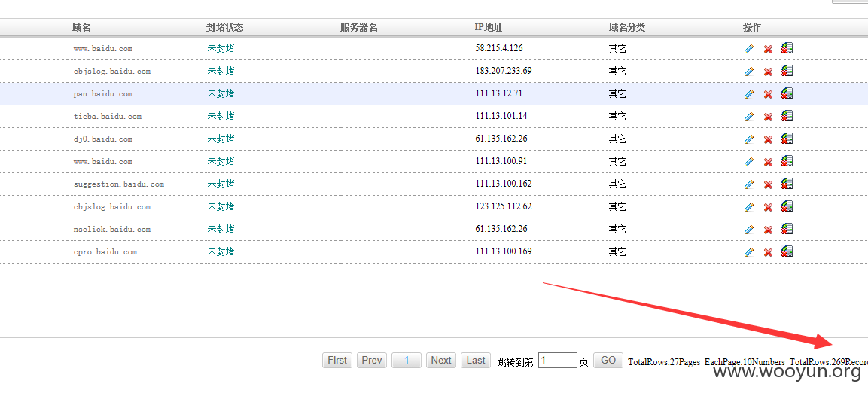Click the 操作 column header
The image size is (868, 393).
[752, 28]
